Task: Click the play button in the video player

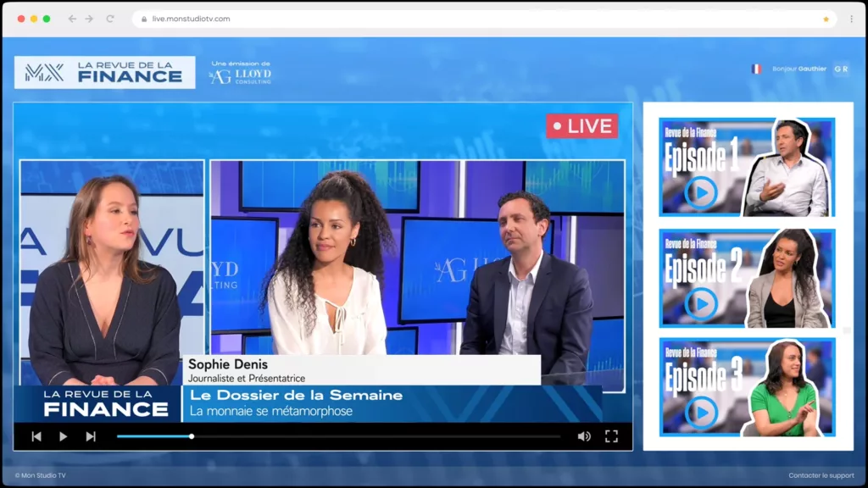Action: [63, 436]
